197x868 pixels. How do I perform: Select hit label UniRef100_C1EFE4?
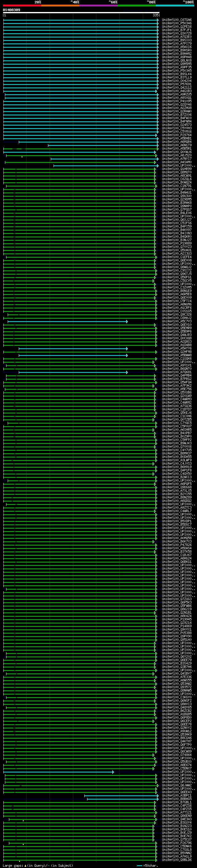pos(177,257)
